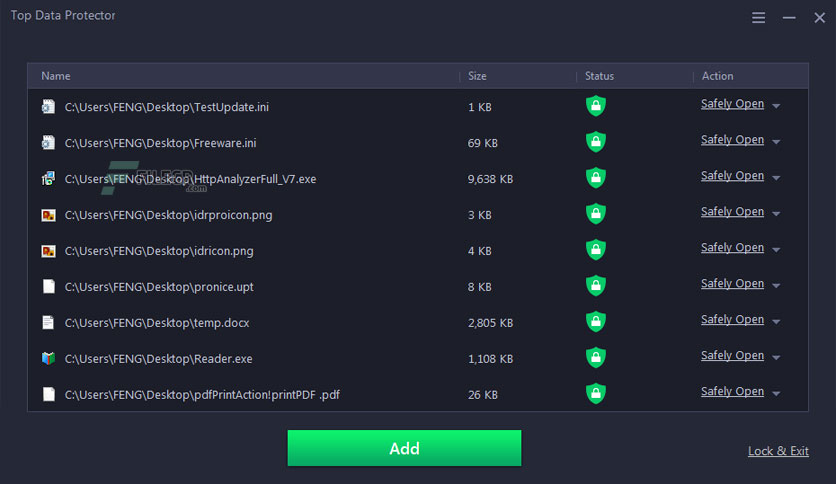This screenshot has height=484, width=836.
Task: Click the TestUpdate.ini file icon
Action: point(49,107)
